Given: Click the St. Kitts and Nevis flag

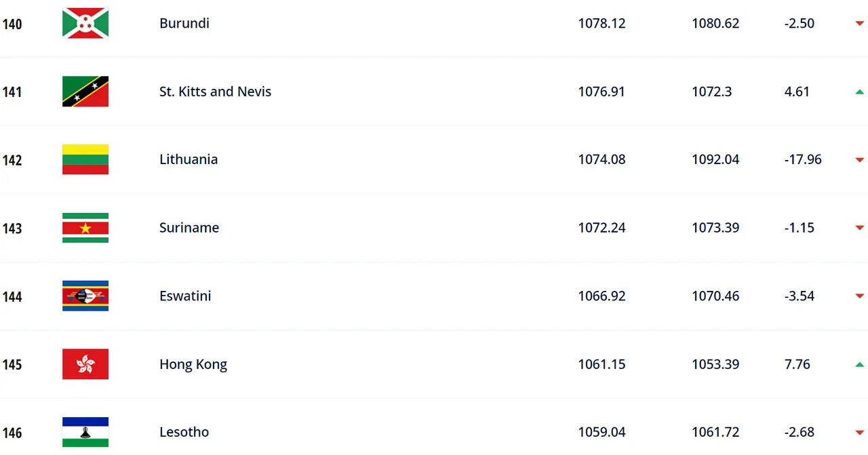Looking at the screenshot, I should [x=85, y=92].
